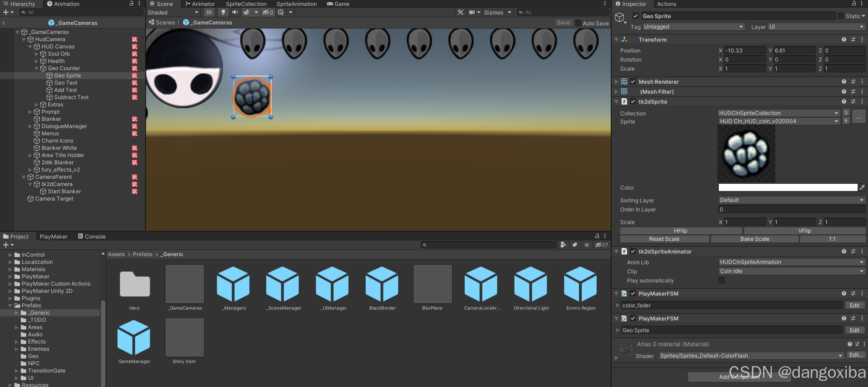Viewport: 868px width, 387px height.
Task: Open favorites star in Project panel
Action: pos(586,245)
